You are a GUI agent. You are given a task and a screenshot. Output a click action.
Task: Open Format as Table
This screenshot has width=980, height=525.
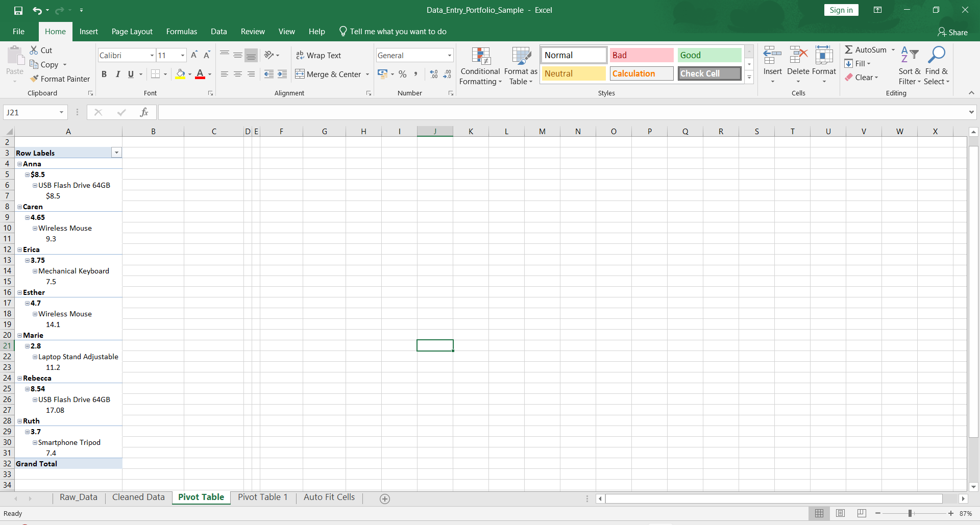pos(521,66)
